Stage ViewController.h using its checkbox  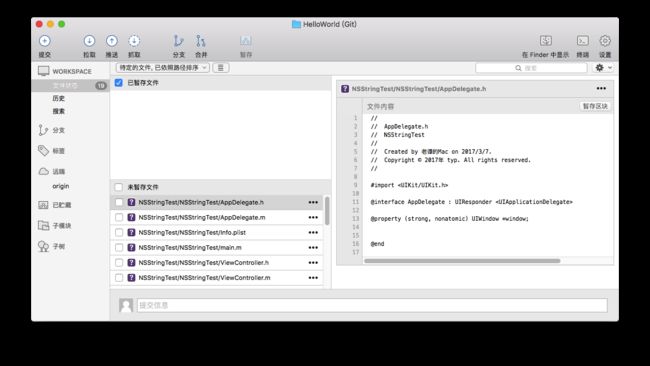[119, 262]
